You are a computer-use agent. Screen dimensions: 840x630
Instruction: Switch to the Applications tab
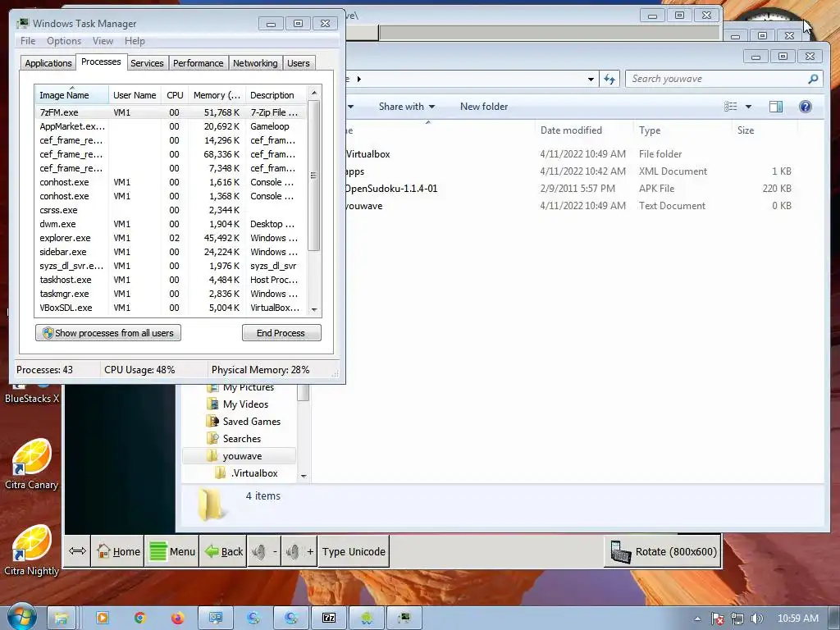(48, 63)
